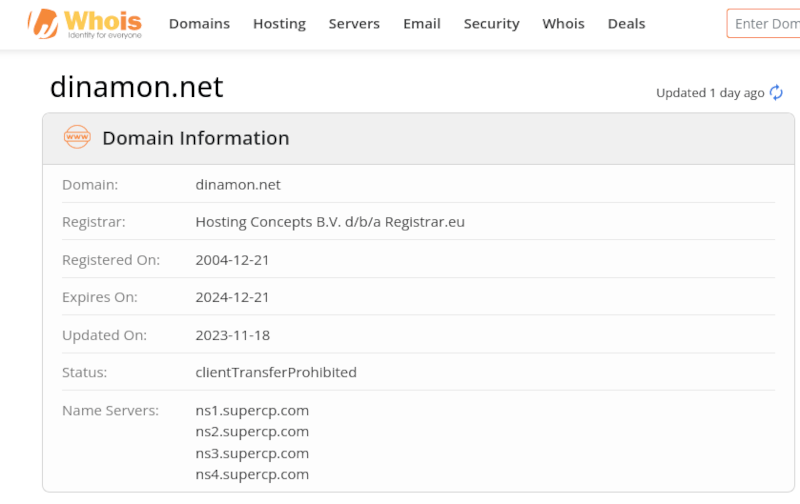Select name server ns3.supercp.com
Screen dimensions: 800x504
(252, 453)
